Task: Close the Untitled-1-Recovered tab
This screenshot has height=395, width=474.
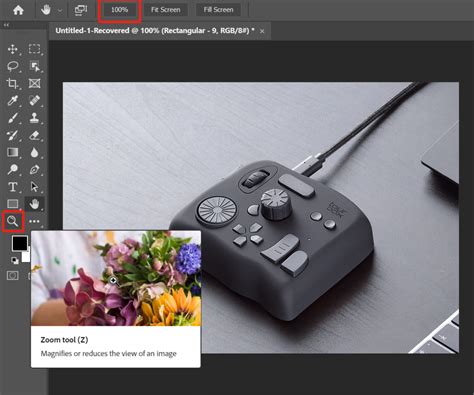Action: click(x=262, y=31)
